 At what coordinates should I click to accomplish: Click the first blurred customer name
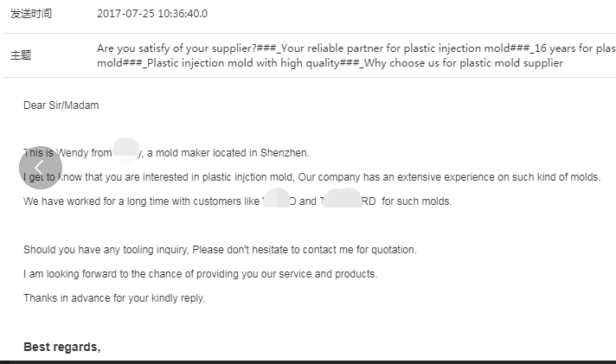point(279,201)
